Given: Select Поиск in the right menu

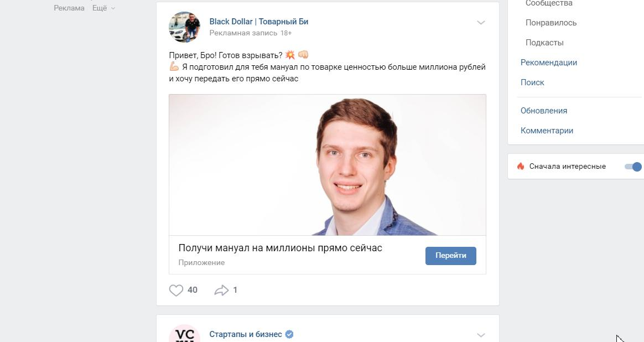Looking at the screenshot, I should coord(532,82).
